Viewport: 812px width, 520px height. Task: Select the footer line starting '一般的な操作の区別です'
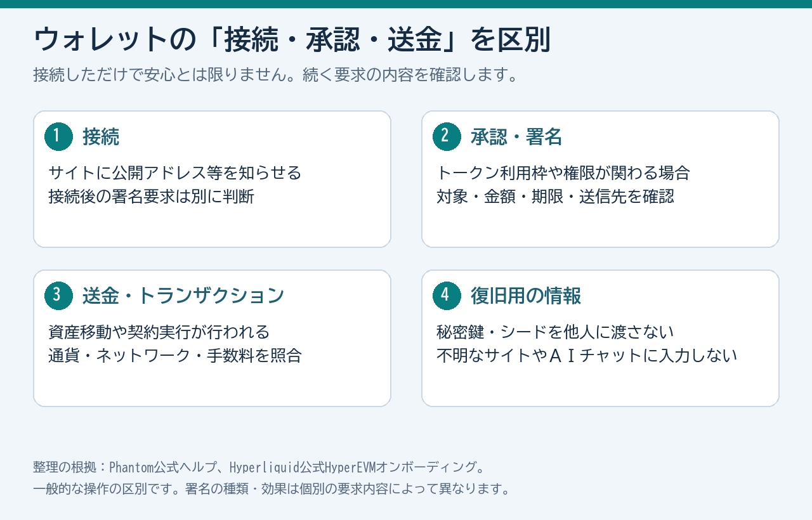[x=272, y=489]
